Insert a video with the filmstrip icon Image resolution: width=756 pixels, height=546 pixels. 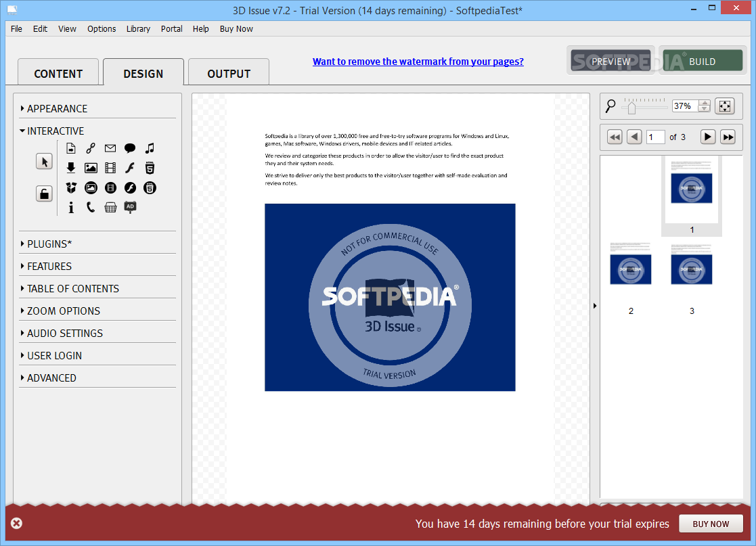[x=110, y=168]
